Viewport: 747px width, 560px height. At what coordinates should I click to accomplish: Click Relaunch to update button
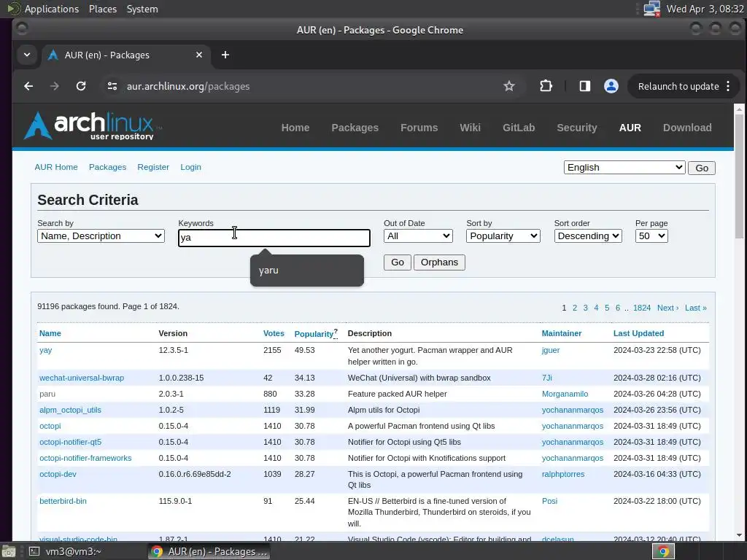coord(678,86)
